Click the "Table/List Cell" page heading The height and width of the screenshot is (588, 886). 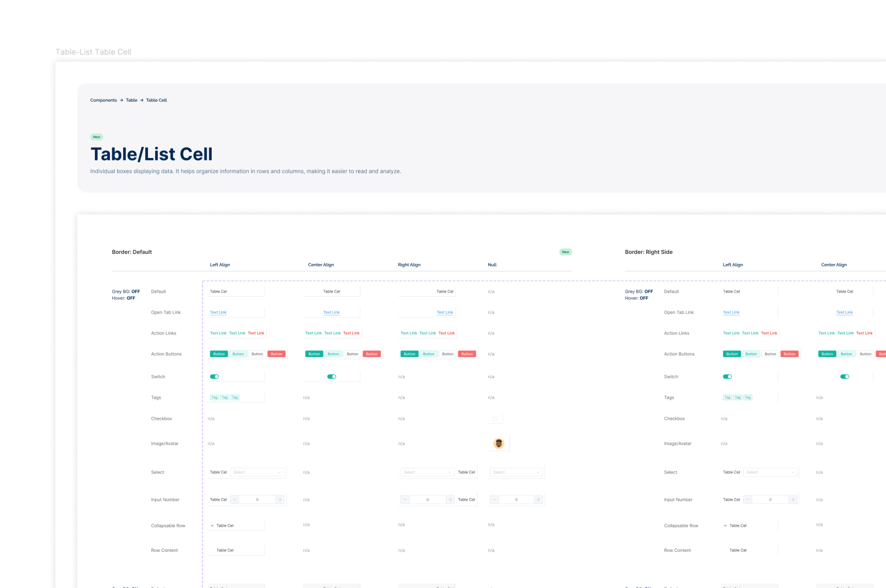click(x=151, y=154)
